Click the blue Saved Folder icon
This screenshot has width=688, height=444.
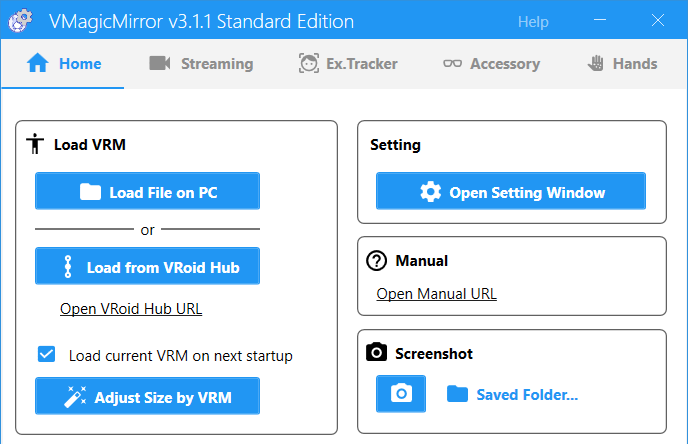point(457,394)
